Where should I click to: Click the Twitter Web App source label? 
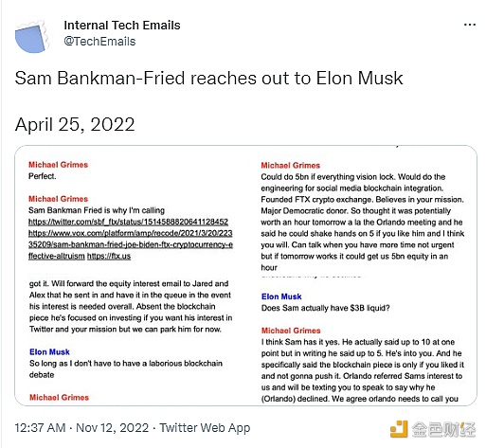[205, 428]
